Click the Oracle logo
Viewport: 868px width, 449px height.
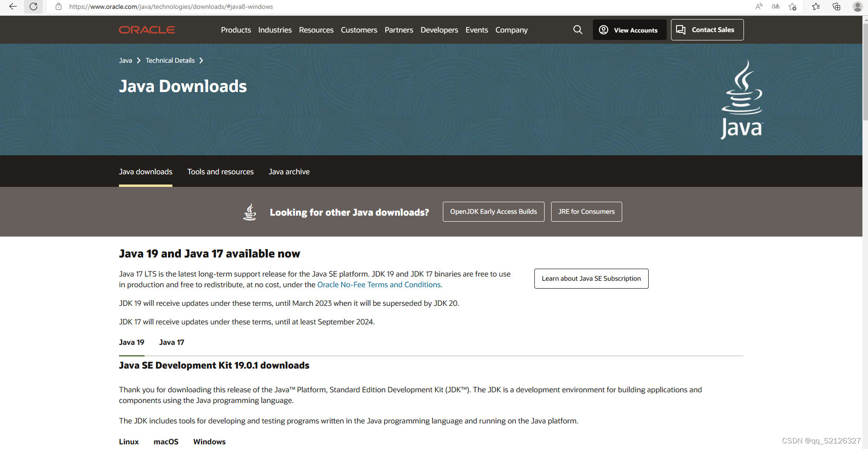coord(147,30)
